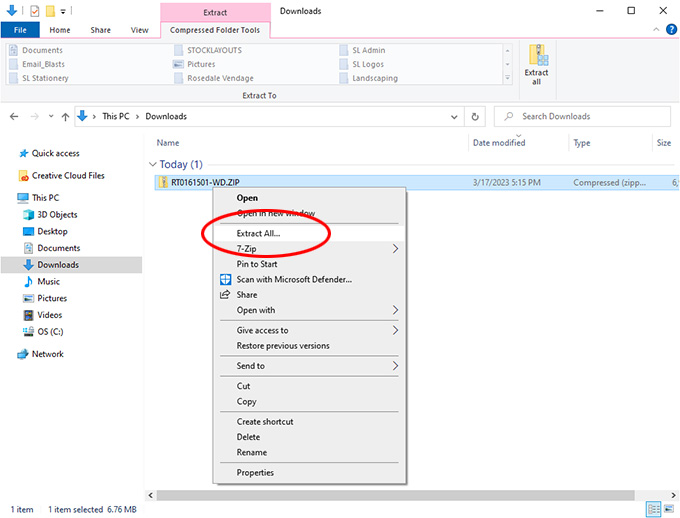The width and height of the screenshot is (680, 518).
Task: Click the File tab
Action: [x=20, y=30]
